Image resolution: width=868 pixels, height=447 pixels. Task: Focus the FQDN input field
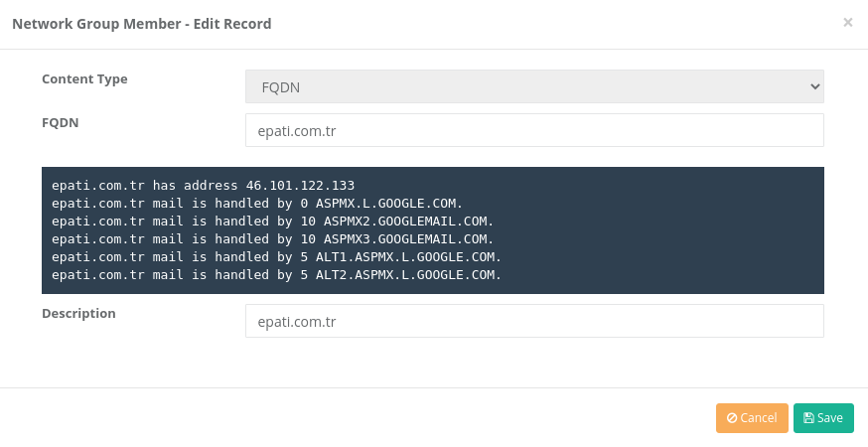tap(534, 130)
